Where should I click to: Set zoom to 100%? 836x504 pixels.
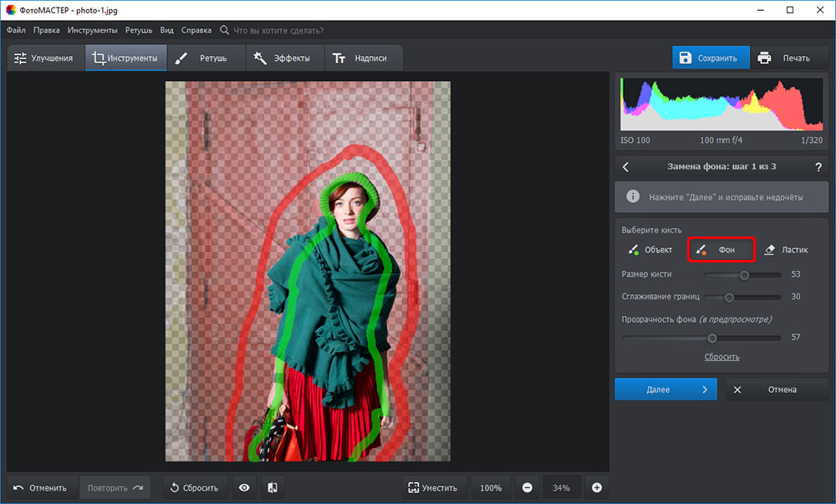(x=491, y=487)
